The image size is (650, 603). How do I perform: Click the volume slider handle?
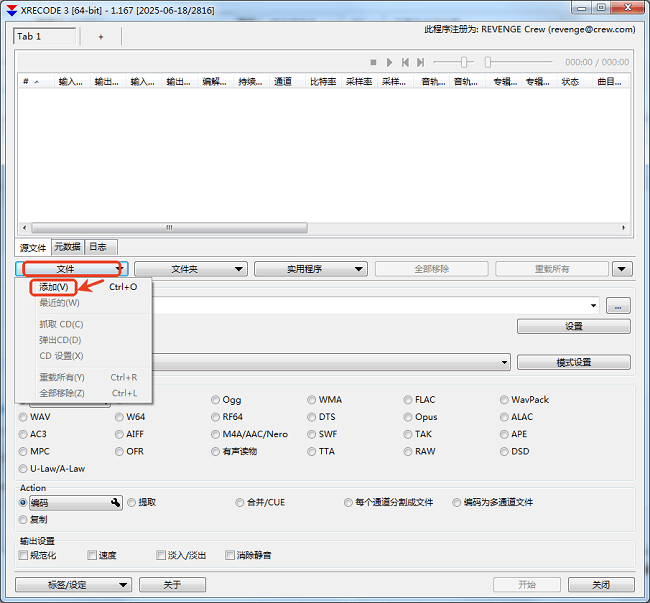click(464, 62)
